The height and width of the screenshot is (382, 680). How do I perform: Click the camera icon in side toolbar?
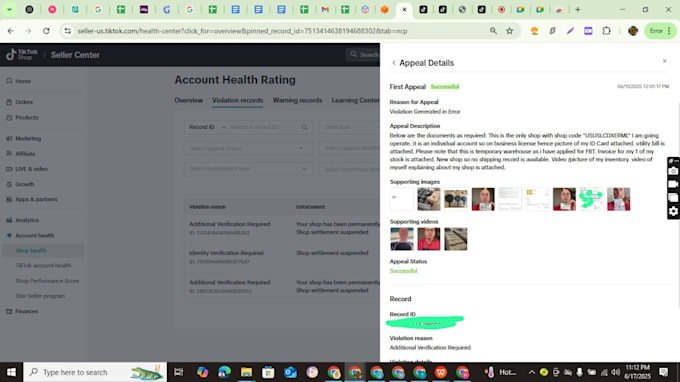point(673,171)
